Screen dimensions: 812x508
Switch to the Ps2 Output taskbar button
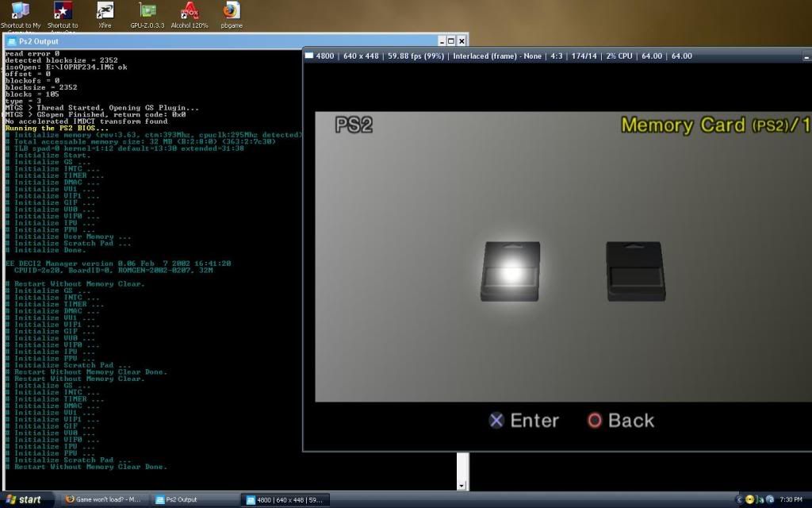pos(194,500)
